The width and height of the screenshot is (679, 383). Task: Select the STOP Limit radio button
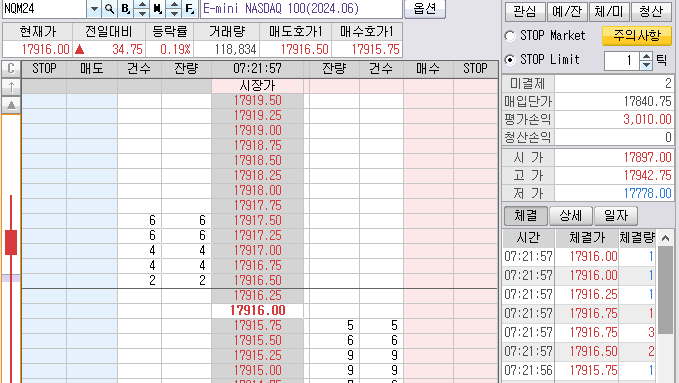point(510,60)
